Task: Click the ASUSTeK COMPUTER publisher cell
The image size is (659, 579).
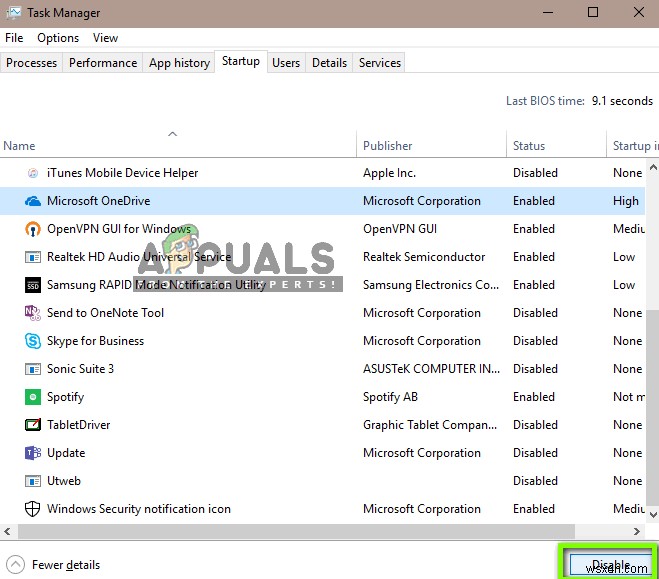Action: [432, 369]
